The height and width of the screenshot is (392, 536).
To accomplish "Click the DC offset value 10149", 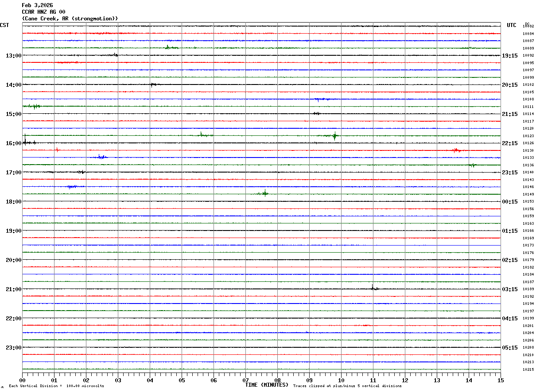I will click(x=528, y=194).
